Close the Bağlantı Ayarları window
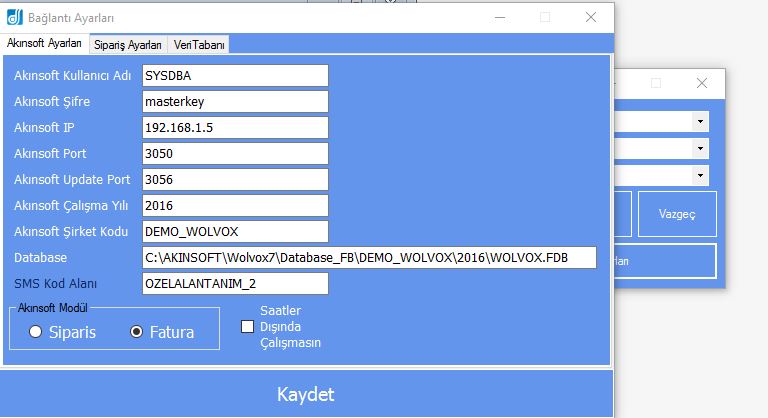Viewport: 768px width, 418px height. 591,18
